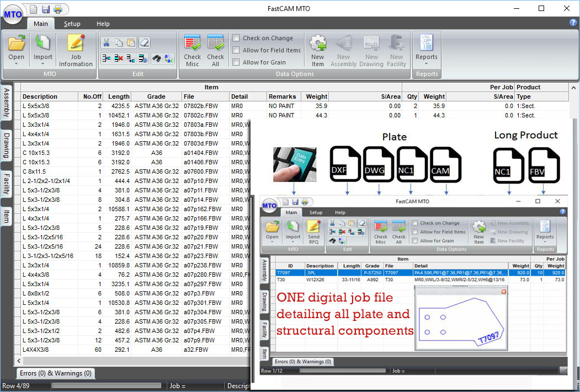Click the round MTO application button in the main window
The image size is (580, 392).
click(x=13, y=15)
